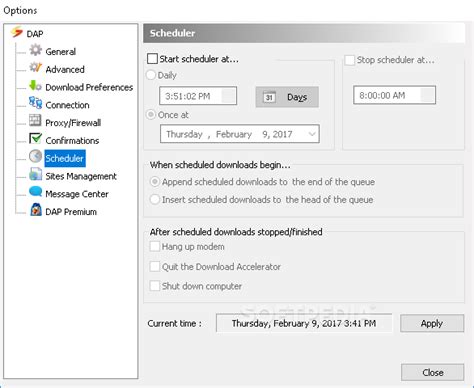Click the Scheduler clock icon

click(x=35, y=156)
